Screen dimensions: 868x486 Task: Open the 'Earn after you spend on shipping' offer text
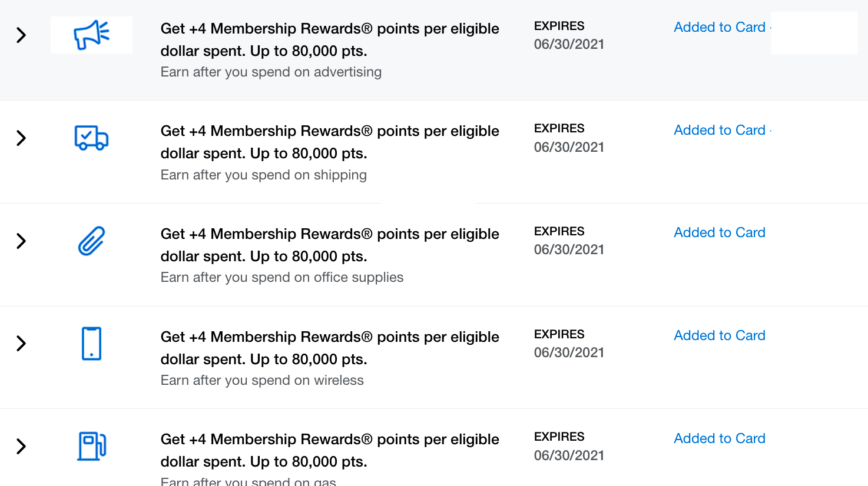click(264, 175)
